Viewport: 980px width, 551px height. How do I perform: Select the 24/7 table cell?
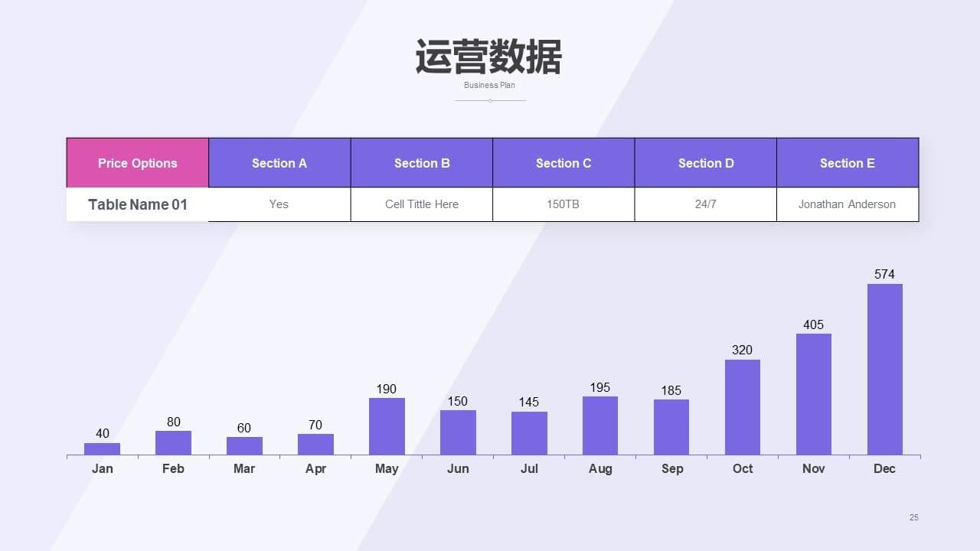705,204
